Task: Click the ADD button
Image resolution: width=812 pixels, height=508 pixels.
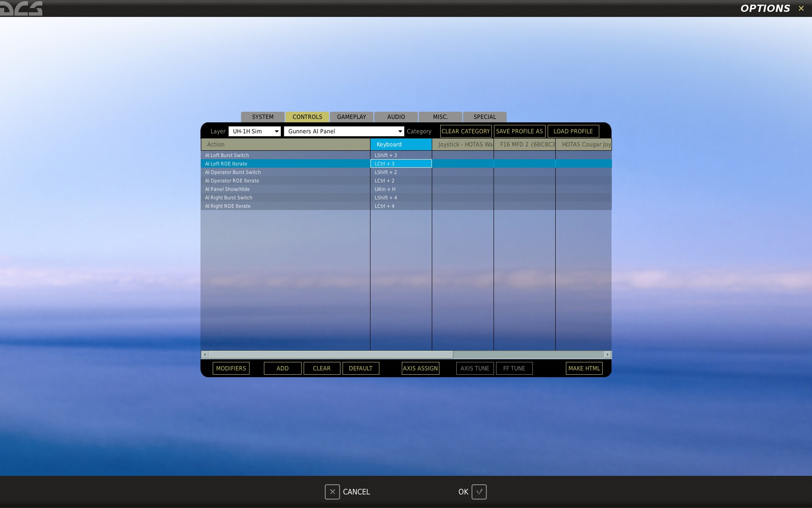Action: (x=283, y=368)
